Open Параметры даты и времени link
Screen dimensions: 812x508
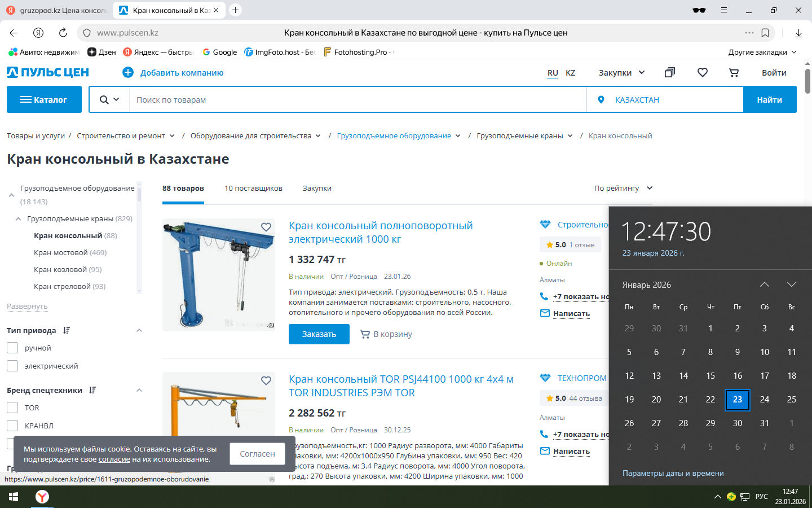coord(673,473)
